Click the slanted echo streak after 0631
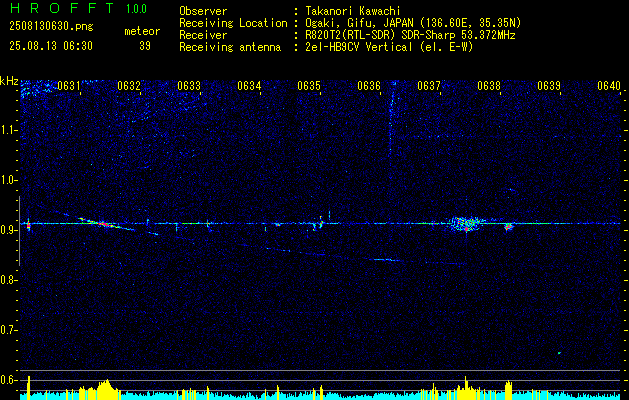Viewport: 629px width, 400px height. coord(106,224)
